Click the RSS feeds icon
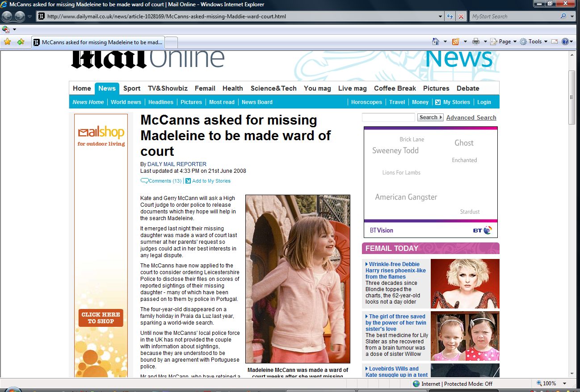This screenshot has width=580, height=392. 456,42
